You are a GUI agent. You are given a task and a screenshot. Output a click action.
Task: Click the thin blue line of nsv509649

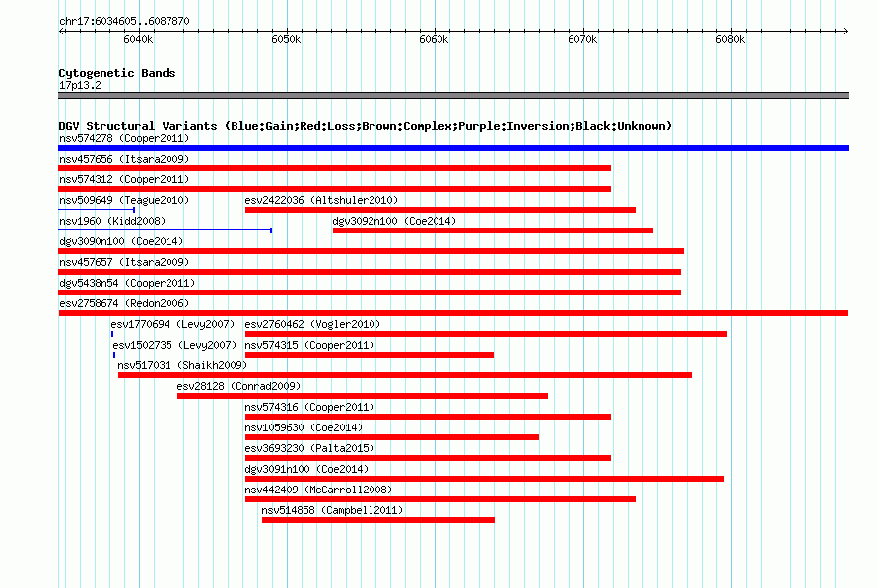click(x=97, y=210)
